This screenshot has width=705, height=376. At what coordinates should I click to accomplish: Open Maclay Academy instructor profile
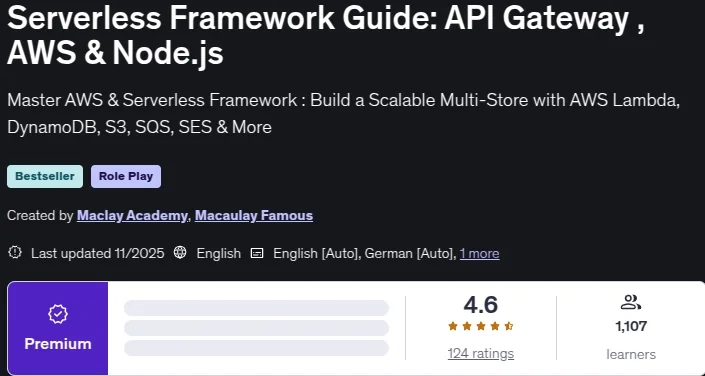pyautogui.click(x=132, y=215)
